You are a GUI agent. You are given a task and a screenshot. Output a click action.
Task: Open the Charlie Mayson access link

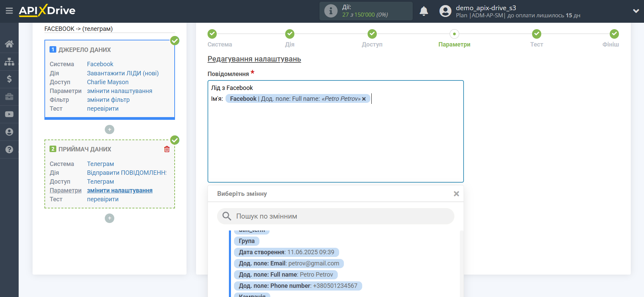(x=108, y=82)
